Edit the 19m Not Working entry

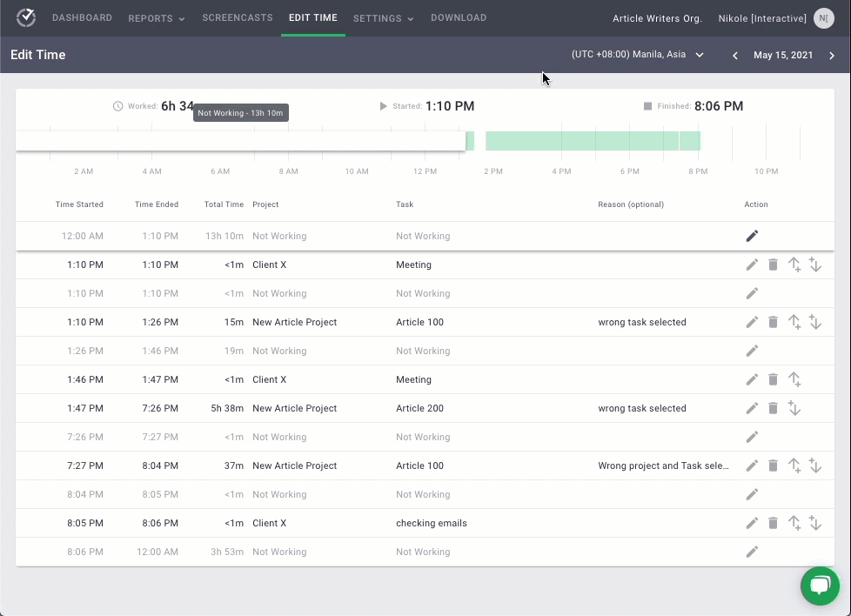pyautogui.click(x=752, y=352)
